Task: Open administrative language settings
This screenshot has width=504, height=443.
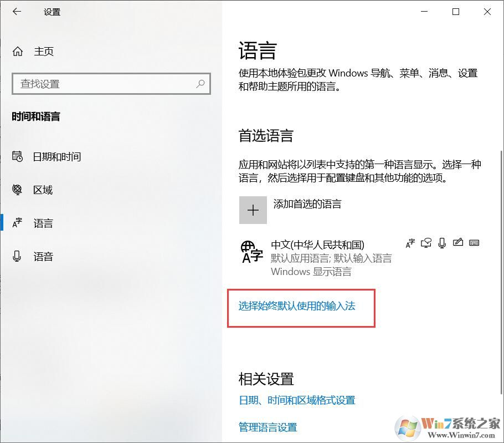Action: [268, 427]
